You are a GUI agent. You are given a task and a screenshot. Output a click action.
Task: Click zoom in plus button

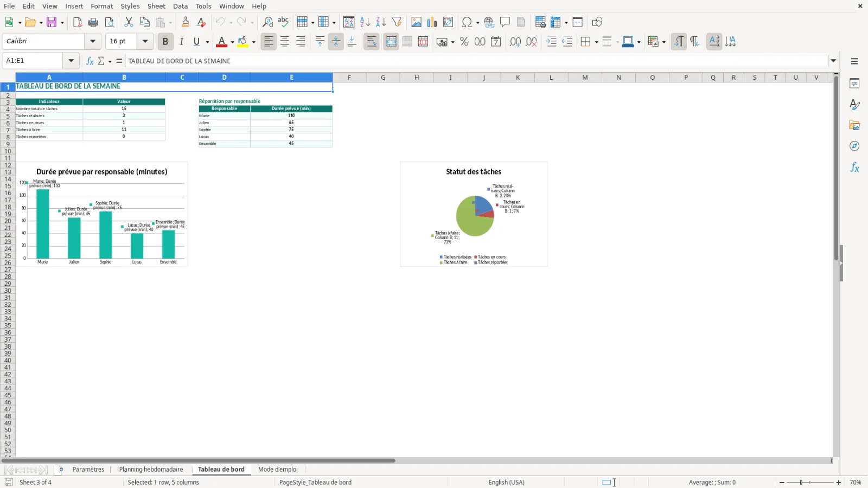[x=839, y=483]
